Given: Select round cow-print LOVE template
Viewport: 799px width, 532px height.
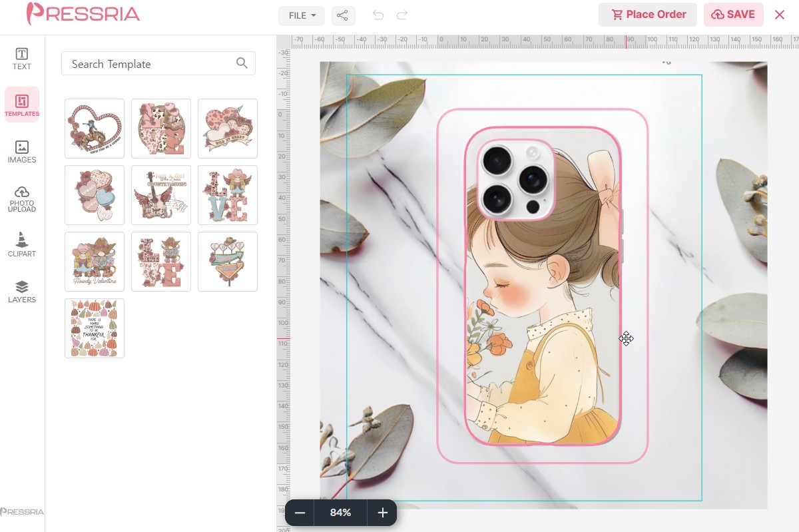Looking at the screenshot, I should pos(161,129).
